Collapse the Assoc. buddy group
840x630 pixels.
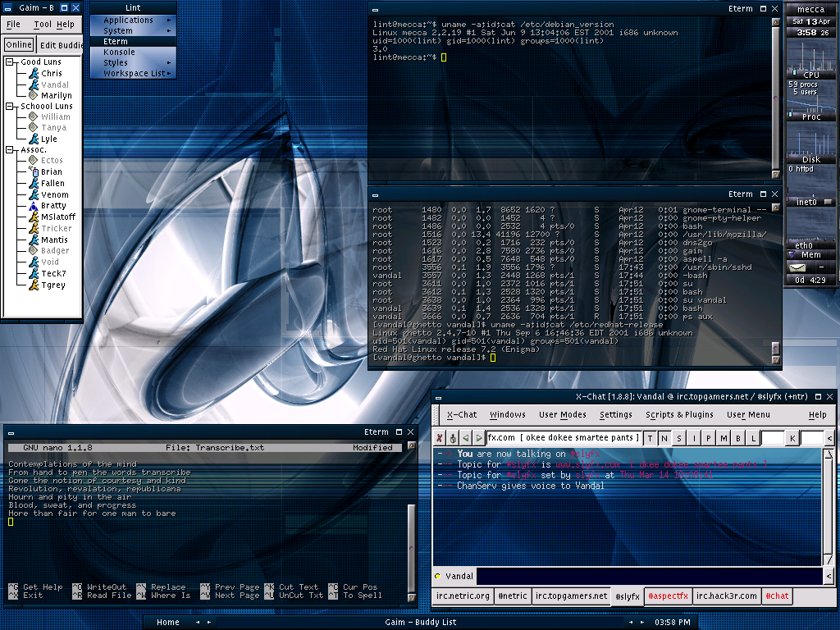click(x=10, y=150)
